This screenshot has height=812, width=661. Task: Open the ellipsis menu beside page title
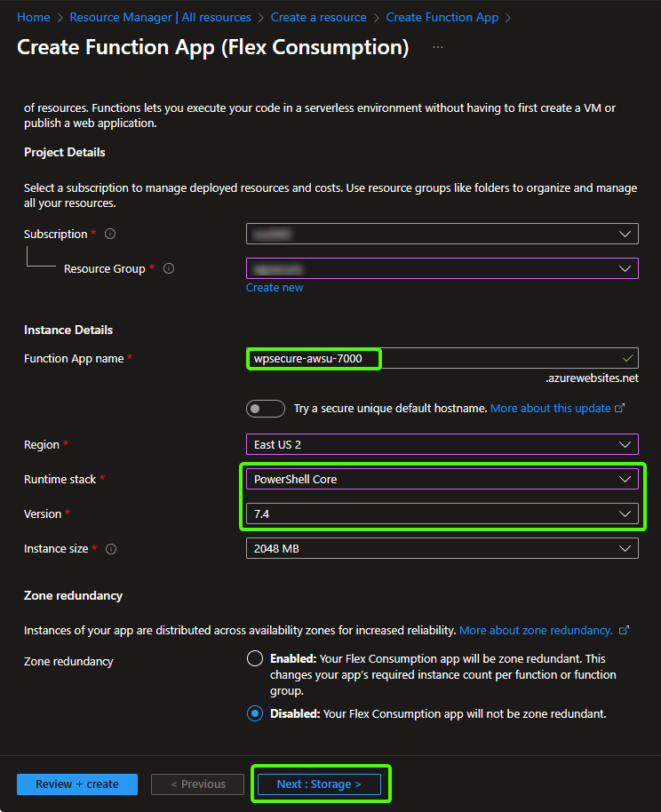[x=438, y=47]
